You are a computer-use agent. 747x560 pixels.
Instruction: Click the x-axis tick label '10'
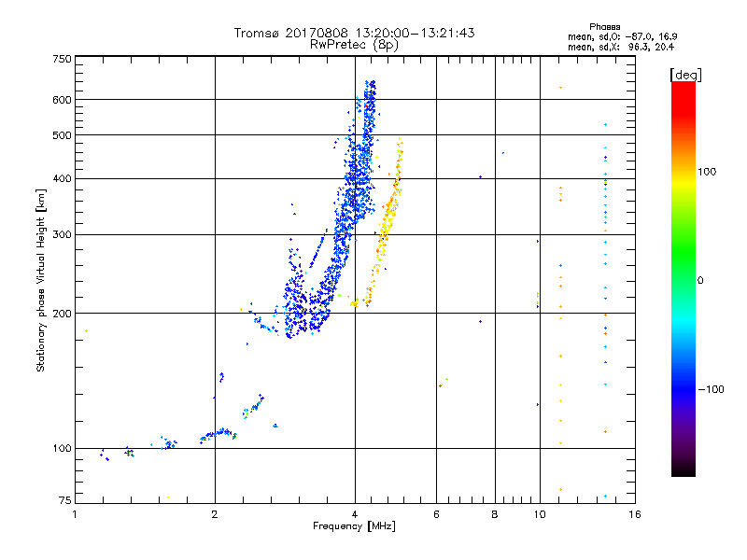540,514
